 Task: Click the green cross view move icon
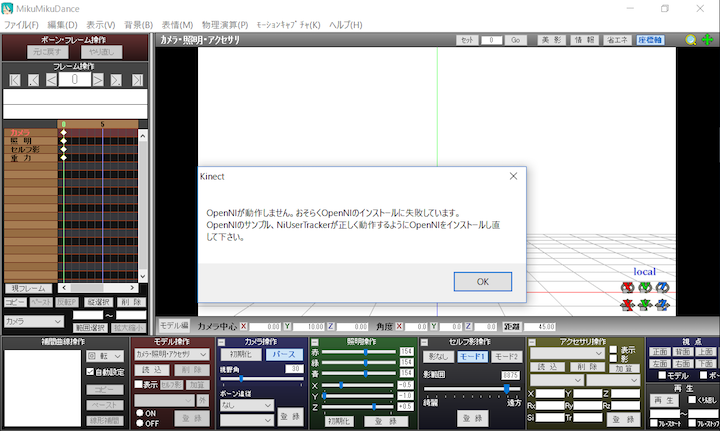[708, 40]
